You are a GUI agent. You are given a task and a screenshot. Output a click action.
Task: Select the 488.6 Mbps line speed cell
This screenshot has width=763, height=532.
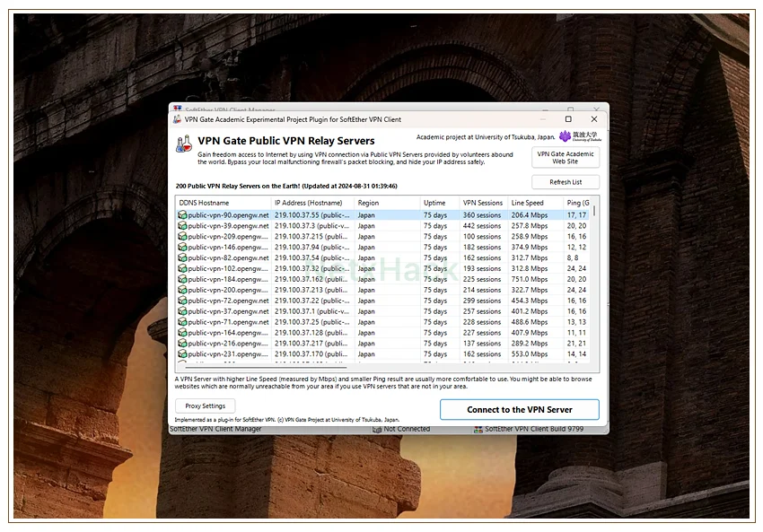point(530,322)
